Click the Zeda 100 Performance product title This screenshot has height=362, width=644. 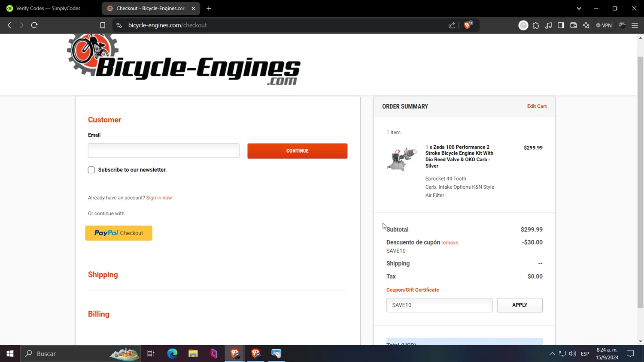click(x=459, y=156)
